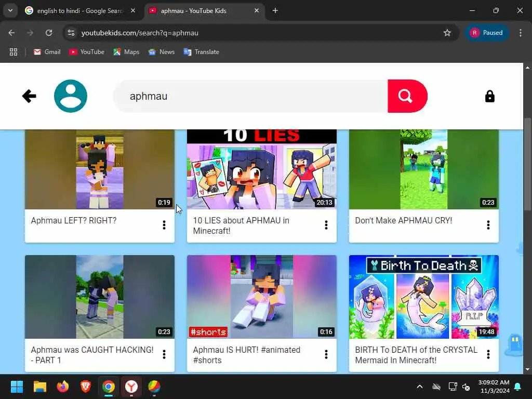View site information icon in address bar
This screenshot has height=399, width=532.
(x=71, y=33)
